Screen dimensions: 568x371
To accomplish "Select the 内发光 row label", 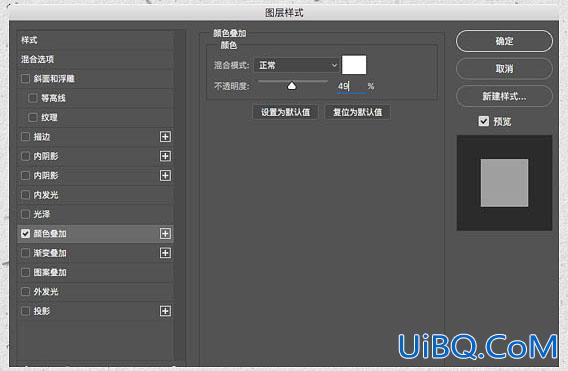I will tap(46, 195).
